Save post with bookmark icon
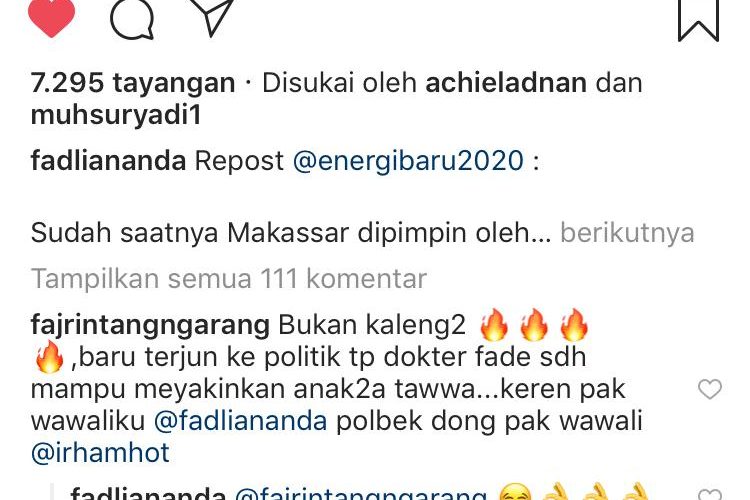This screenshot has width=750, height=500. [x=698, y=20]
